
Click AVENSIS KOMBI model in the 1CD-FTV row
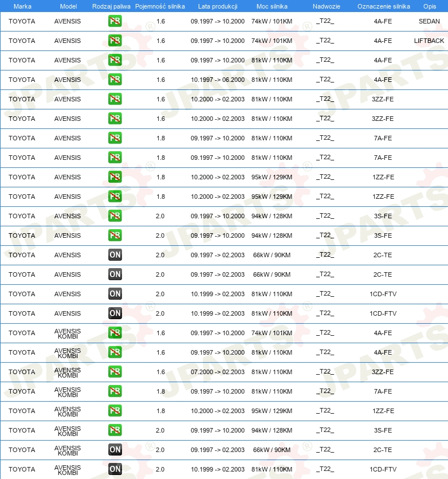tap(68, 470)
